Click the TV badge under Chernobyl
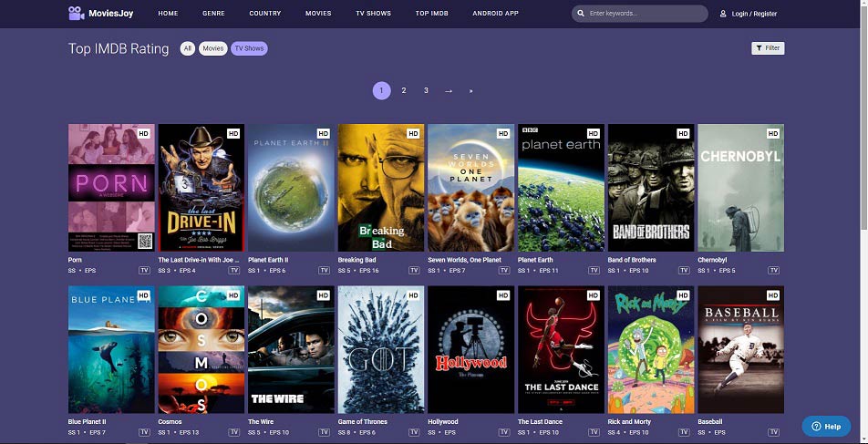Image resolution: width=868 pixels, height=444 pixels. click(x=774, y=270)
